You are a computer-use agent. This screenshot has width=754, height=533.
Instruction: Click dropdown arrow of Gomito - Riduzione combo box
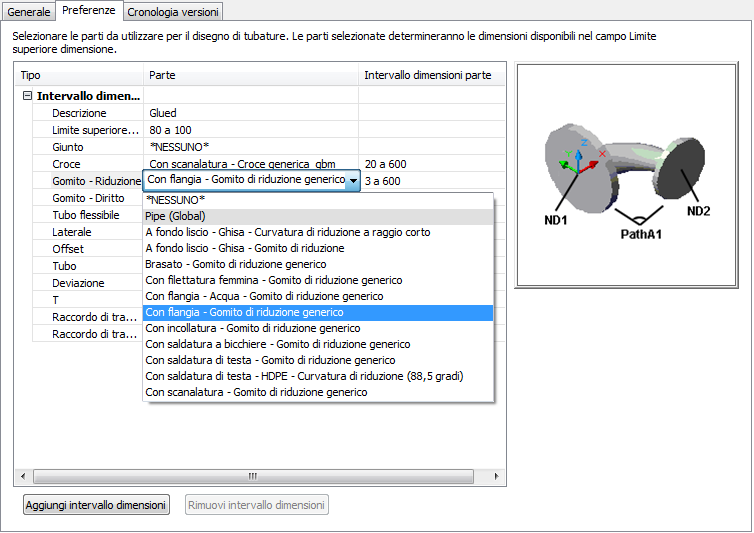pos(353,181)
